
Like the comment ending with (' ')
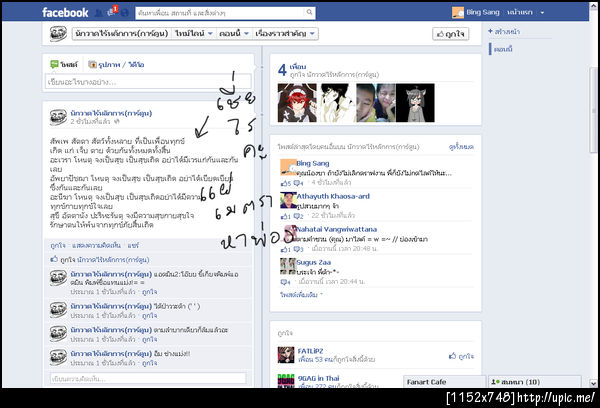pos(150,316)
